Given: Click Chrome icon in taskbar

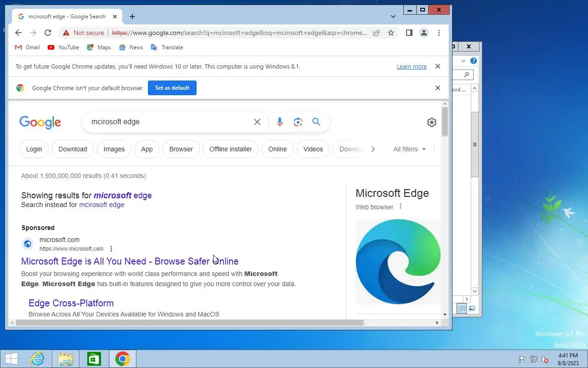Looking at the screenshot, I should (123, 359).
